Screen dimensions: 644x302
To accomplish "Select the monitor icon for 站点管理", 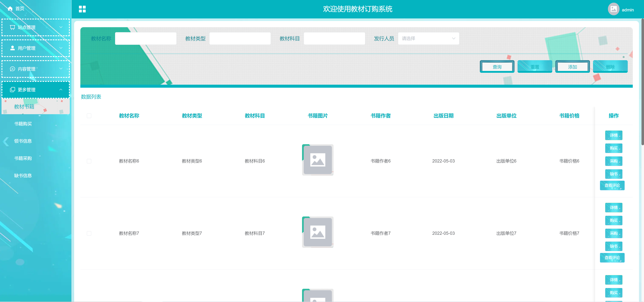I will pos(13,27).
